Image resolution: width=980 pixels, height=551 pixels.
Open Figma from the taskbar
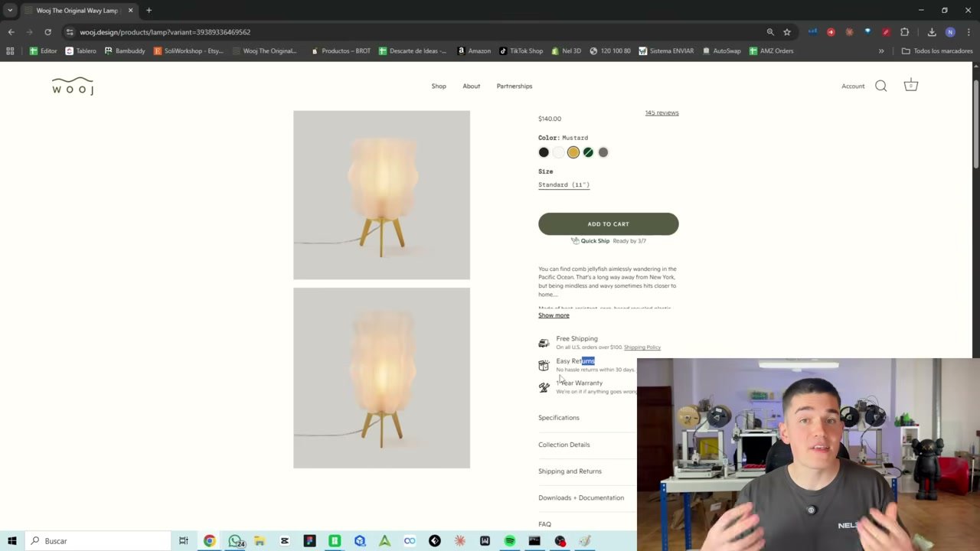(x=309, y=541)
